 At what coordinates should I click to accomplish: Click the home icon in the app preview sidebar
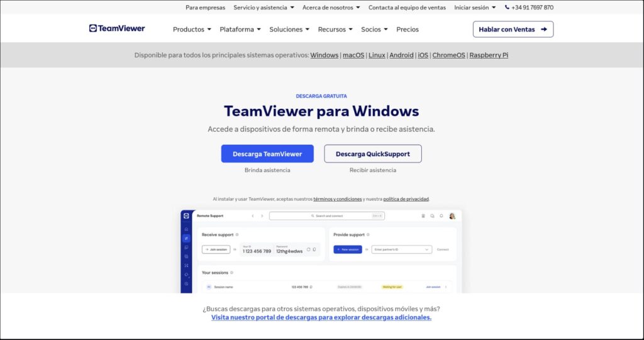point(186,229)
